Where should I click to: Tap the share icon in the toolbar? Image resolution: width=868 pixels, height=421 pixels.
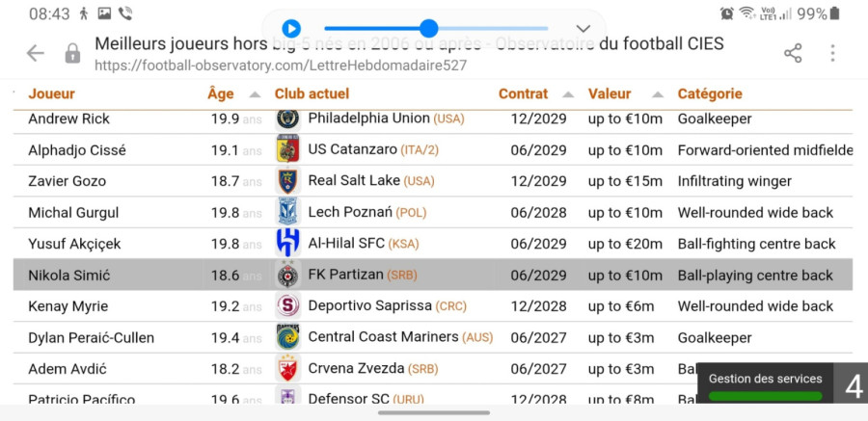(x=793, y=54)
